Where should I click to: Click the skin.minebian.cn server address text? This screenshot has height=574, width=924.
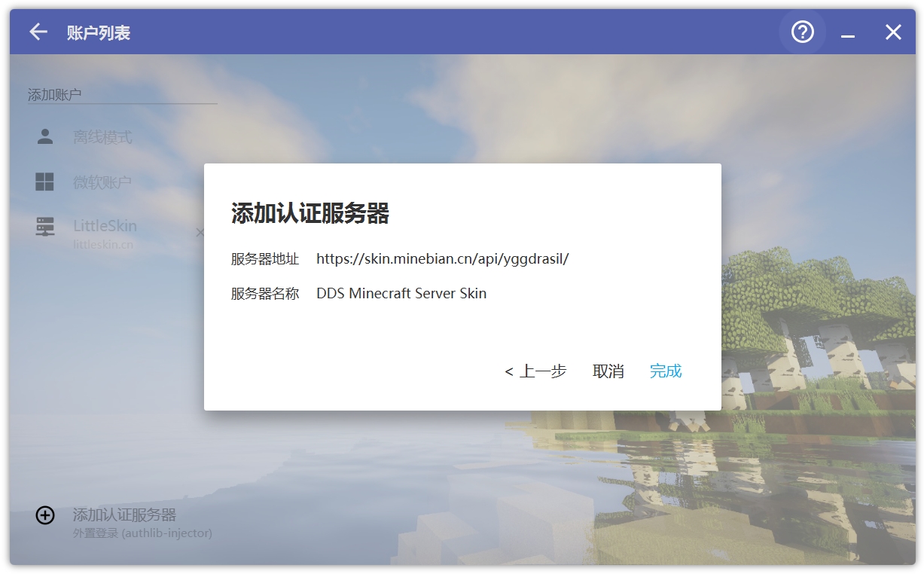(x=442, y=258)
